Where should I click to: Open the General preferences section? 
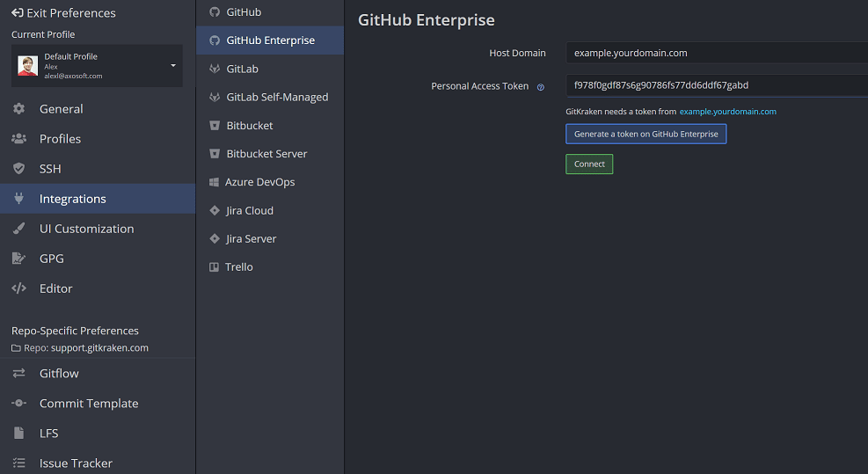tap(61, 109)
